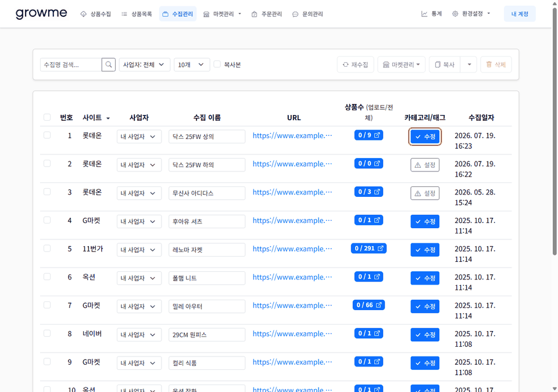Click 0 / 1 badge in 컬리 식품 row
558x392 pixels.
[369, 362]
